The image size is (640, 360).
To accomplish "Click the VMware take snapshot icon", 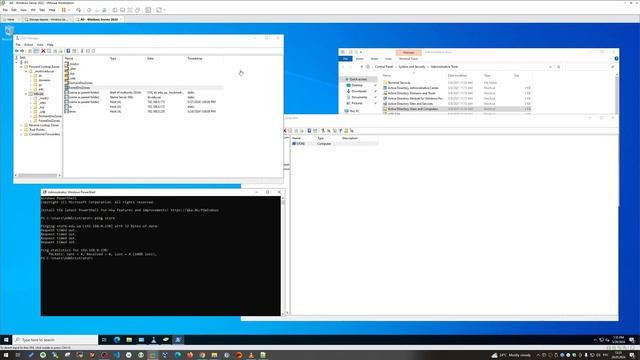I will (x=89, y=10).
